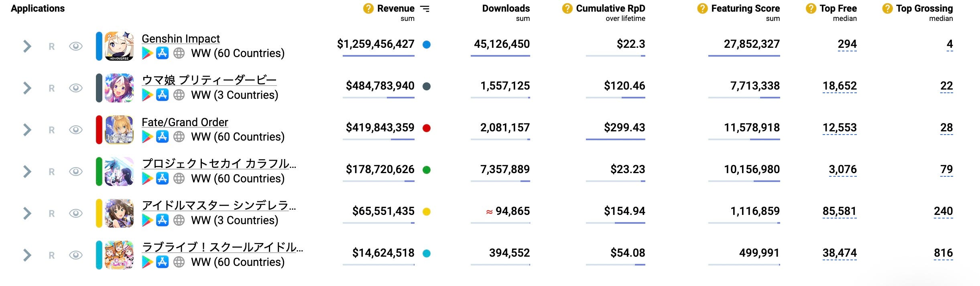This screenshot has height=286, width=980.
Task: Click the red color dot for Fate/Grand Order
Action: click(x=427, y=128)
